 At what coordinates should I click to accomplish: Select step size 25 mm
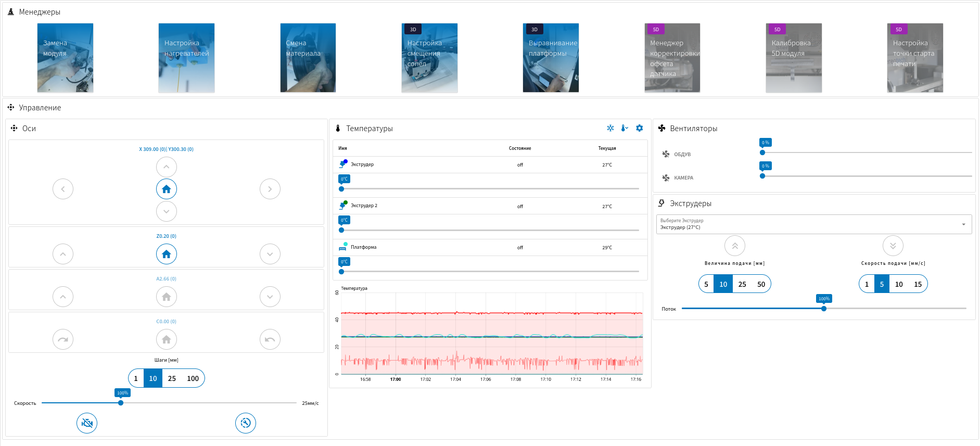172,378
